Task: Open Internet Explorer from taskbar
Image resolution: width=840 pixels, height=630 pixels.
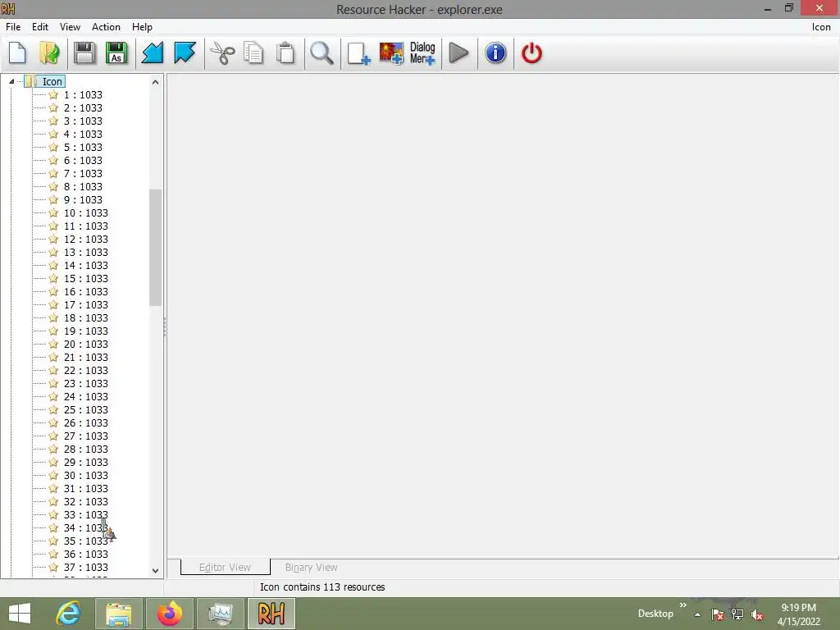Action: 69,614
